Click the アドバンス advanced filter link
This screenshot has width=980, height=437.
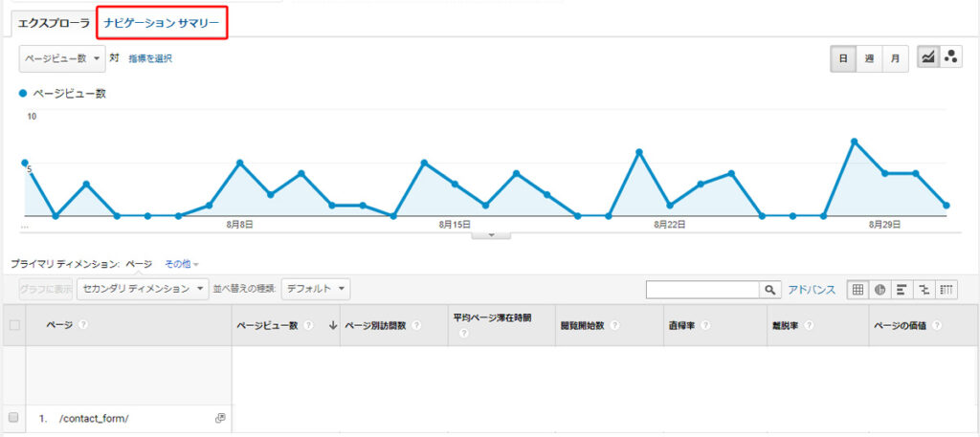(x=812, y=289)
